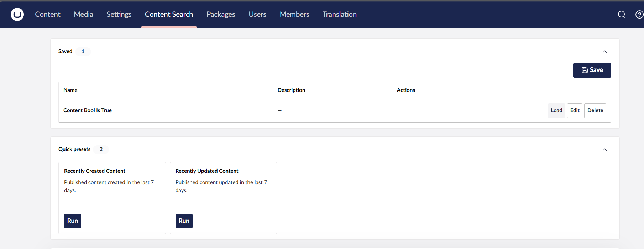
Task: Open the Members section
Action: pos(294,14)
